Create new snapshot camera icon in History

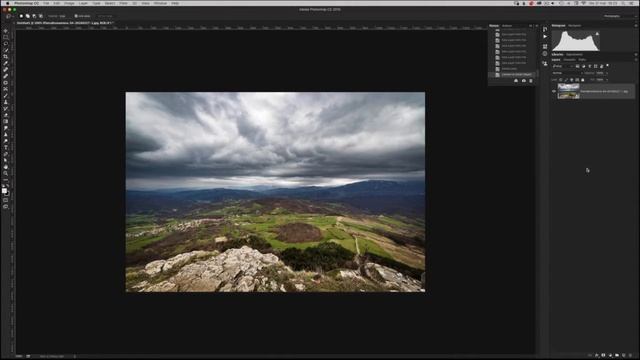[524, 81]
